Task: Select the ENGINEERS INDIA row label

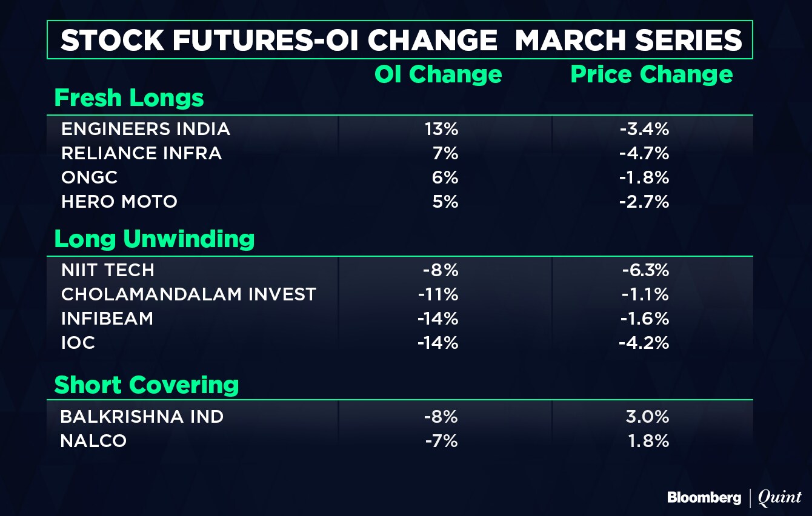Action: [145, 129]
